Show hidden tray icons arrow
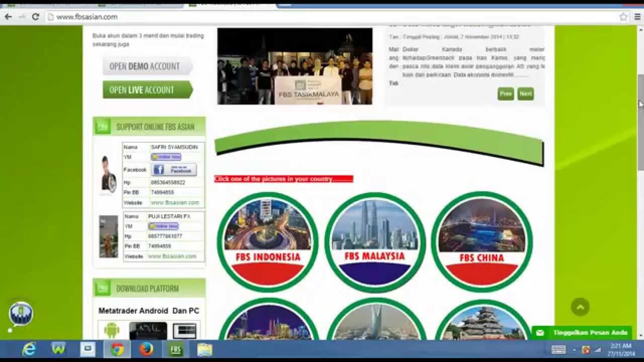The image size is (644, 362). click(575, 349)
